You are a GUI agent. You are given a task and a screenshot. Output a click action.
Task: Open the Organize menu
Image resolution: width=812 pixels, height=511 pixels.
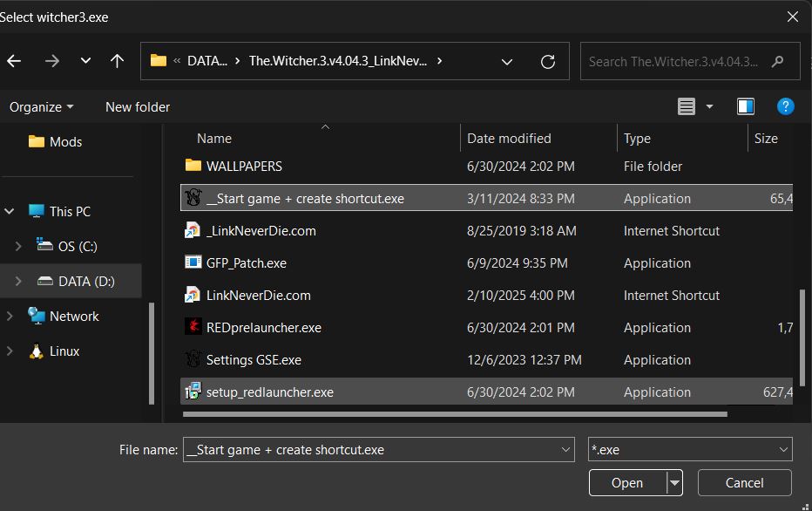click(x=39, y=106)
